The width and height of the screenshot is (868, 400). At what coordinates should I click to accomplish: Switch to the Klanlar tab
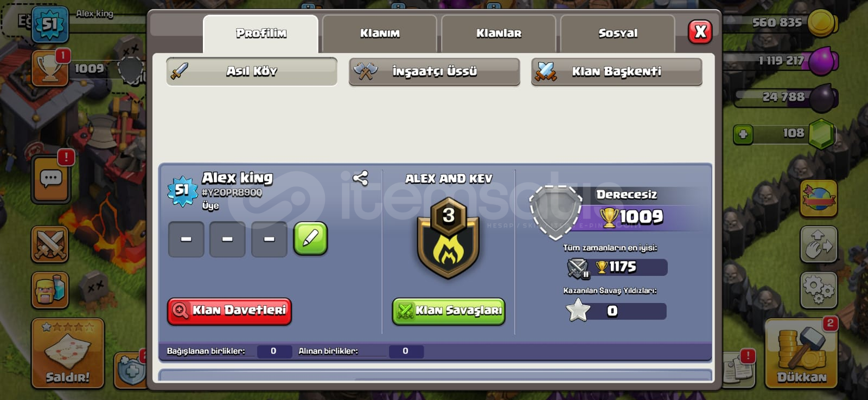[499, 34]
